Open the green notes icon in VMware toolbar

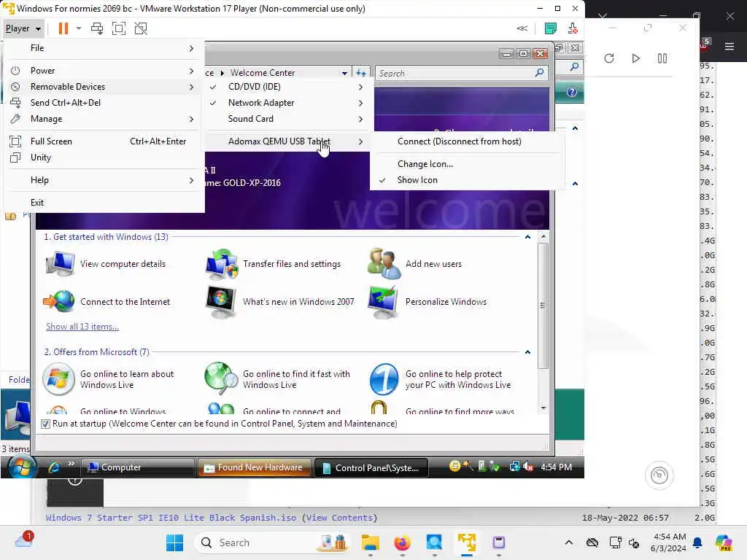(x=550, y=28)
